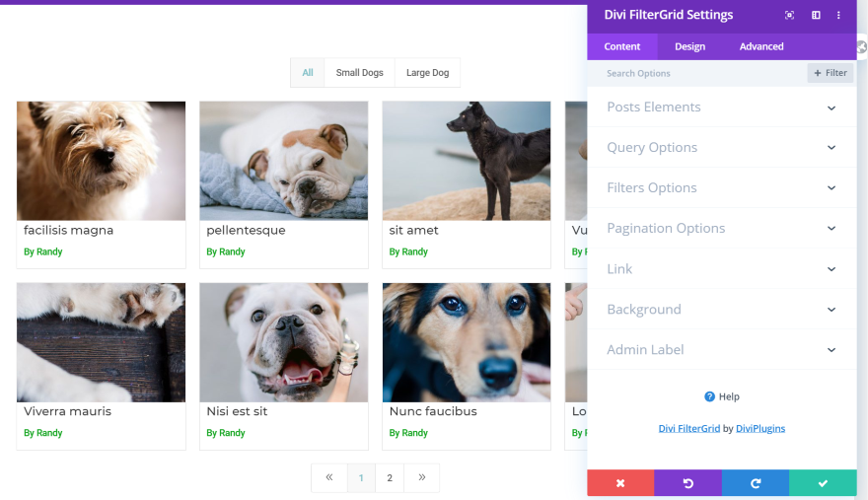Expand the Link section
The height and width of the screenshot is (500, 868).
click(x=722, y=268)
